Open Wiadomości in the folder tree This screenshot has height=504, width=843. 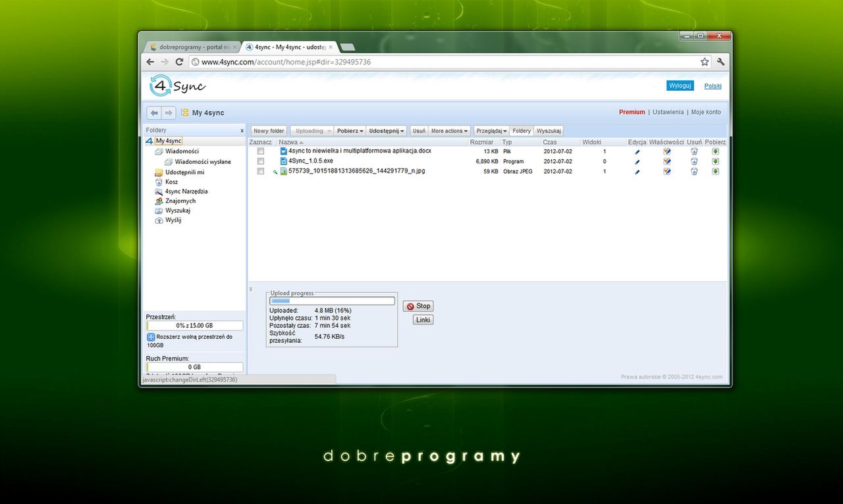tap(182, 151)
